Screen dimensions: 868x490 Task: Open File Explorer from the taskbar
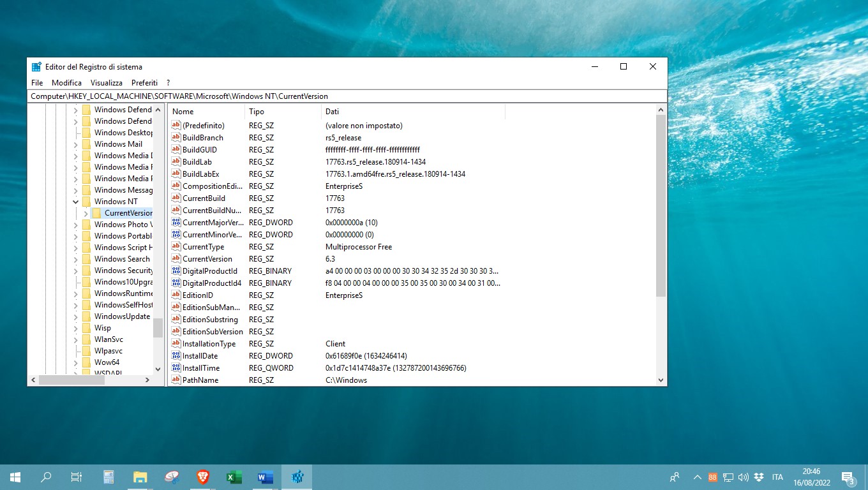point(140,477)
